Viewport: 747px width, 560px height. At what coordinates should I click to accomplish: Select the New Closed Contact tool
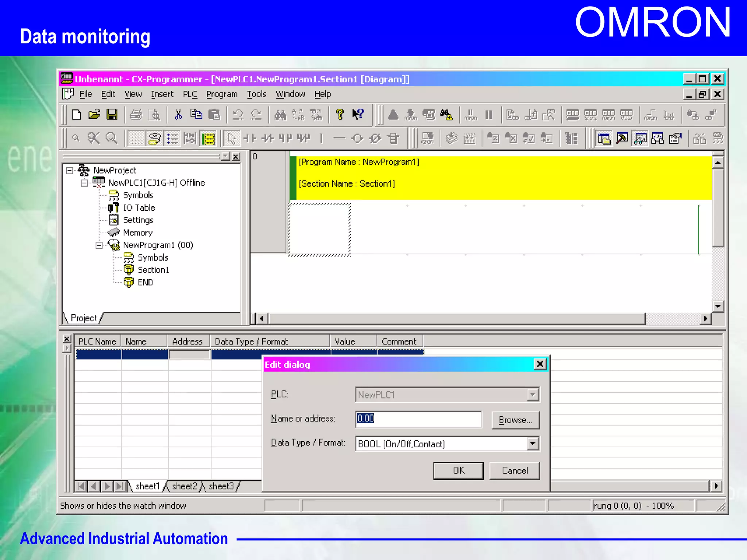(268, 138)
